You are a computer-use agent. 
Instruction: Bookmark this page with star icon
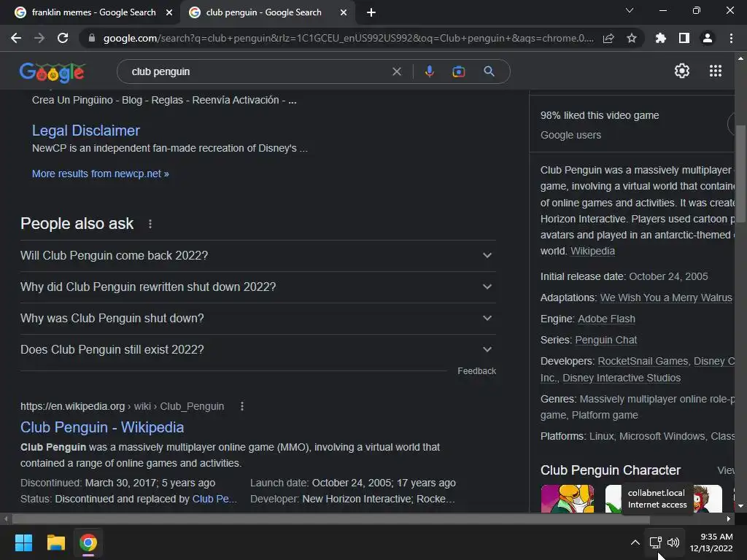632,38
